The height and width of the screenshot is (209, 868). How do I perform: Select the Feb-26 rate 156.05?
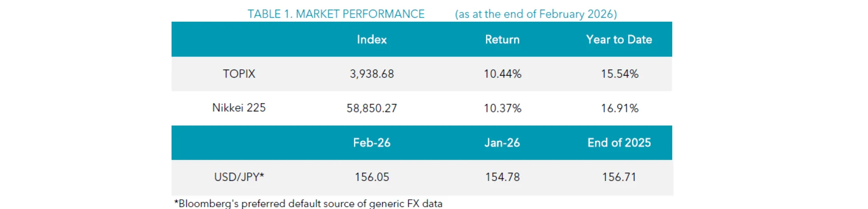click(372, 177)
